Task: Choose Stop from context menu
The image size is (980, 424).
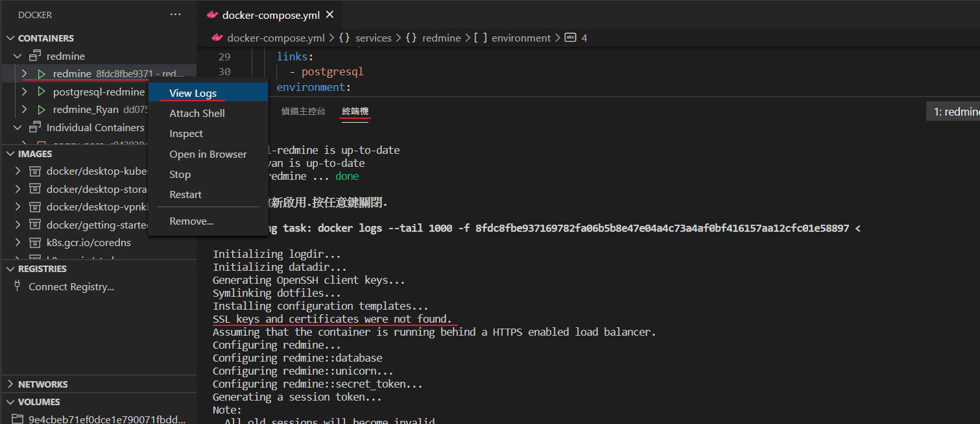Action: (208, 175)
